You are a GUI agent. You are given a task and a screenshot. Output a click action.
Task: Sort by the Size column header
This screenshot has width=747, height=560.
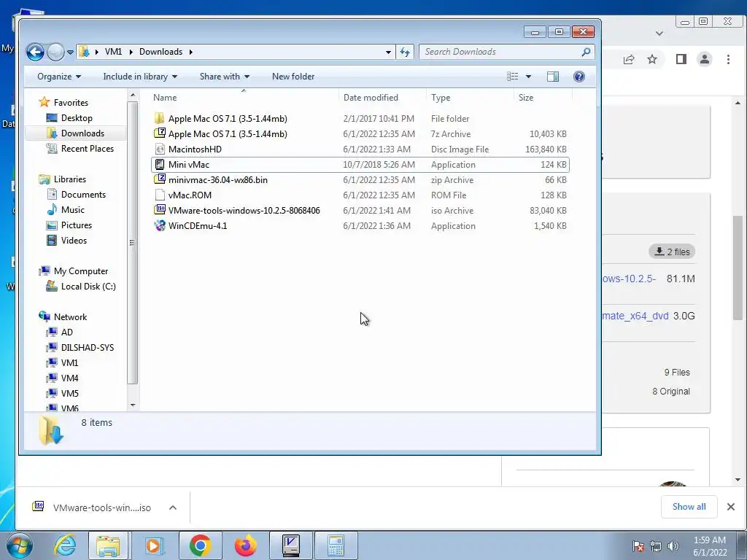click(x=526, y=98)
